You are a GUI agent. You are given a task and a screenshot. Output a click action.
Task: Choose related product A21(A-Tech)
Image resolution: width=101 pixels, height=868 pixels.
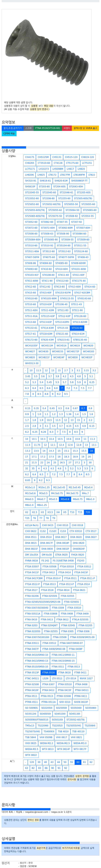point(32,525)
